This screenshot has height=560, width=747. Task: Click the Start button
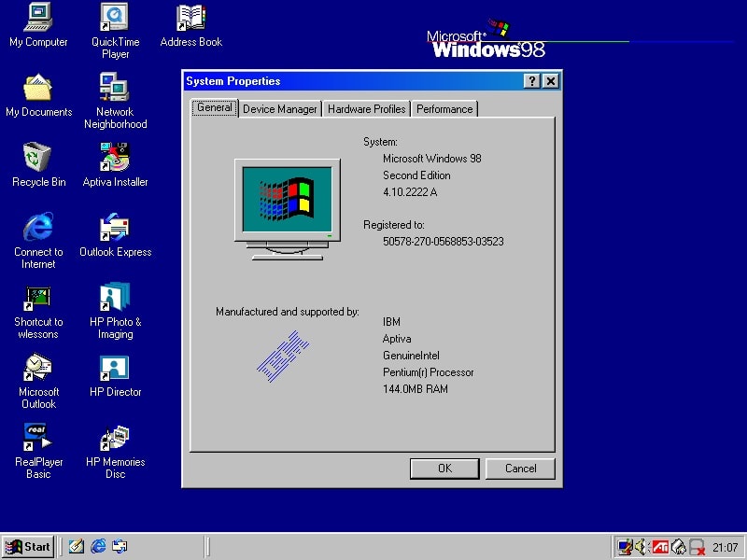tap(28, 547)
